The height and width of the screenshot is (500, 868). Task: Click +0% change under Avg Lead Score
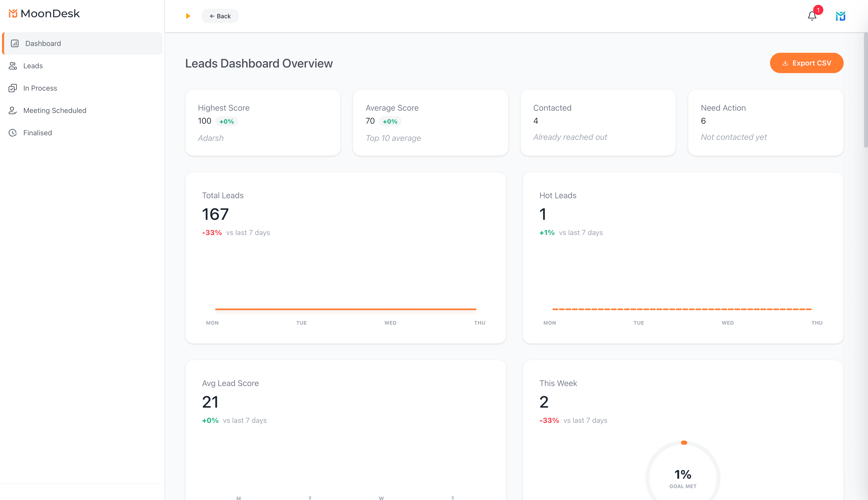[210, 420]
